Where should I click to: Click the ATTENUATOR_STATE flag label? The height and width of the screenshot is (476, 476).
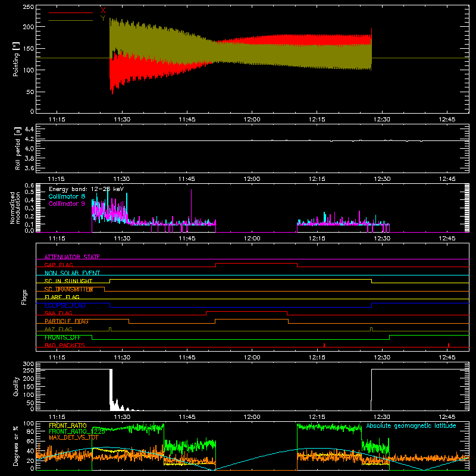tap(72, 257)
